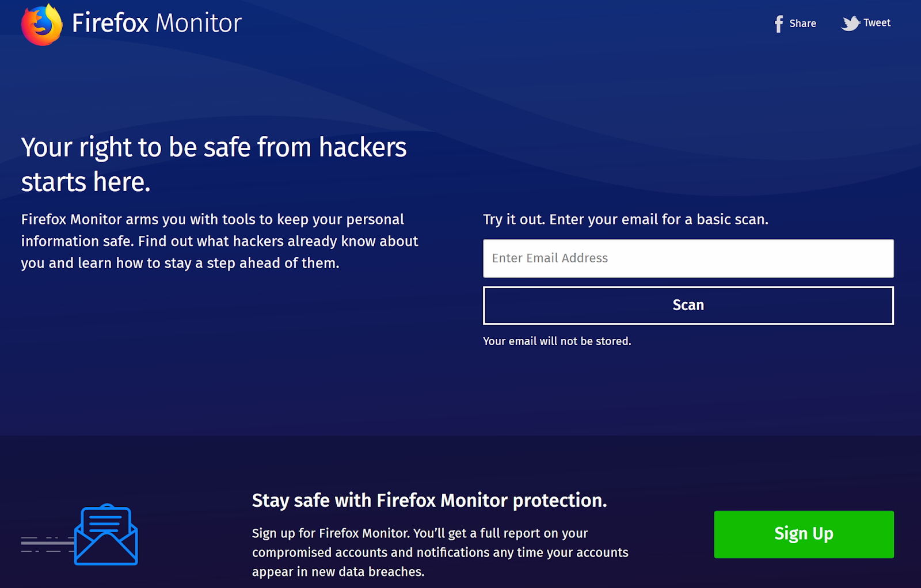Focus the Enter Email Address field

click(688, 258)
